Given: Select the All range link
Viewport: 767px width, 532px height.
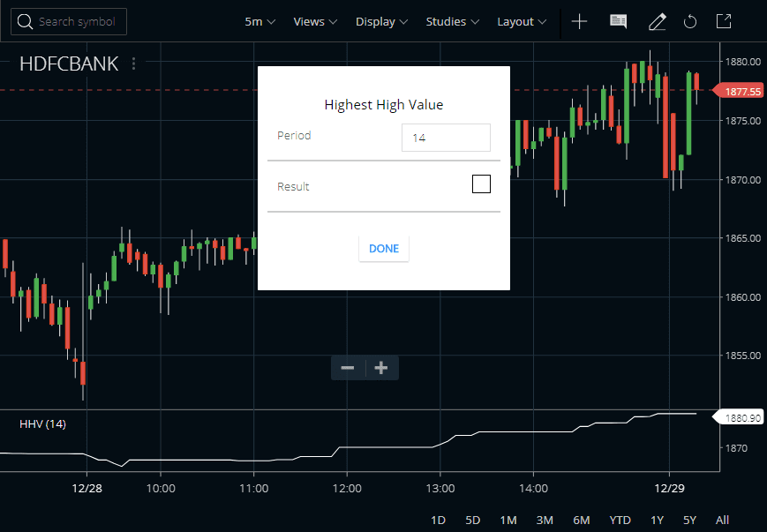Looking at the screenshot, I should tap(722, 520).
